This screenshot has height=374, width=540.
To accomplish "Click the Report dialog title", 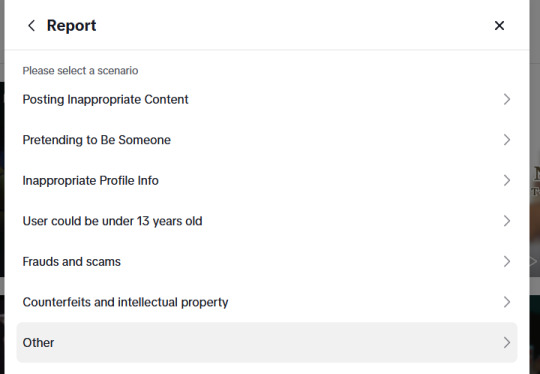I will click(x=71, y=25).
